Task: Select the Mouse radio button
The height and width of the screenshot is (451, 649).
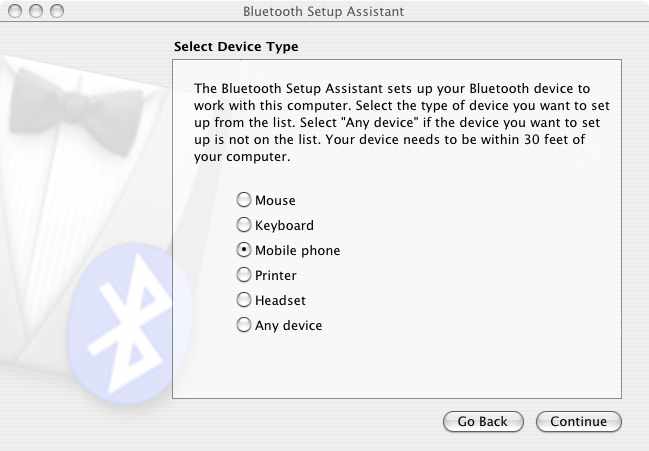Action: click(x=244, y=199)
